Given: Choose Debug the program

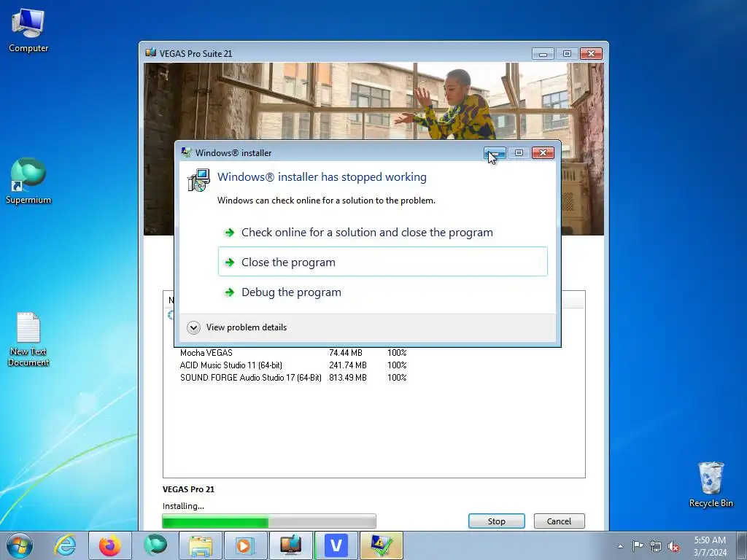Looking at the screenshot, I should [x=382, y=292].
